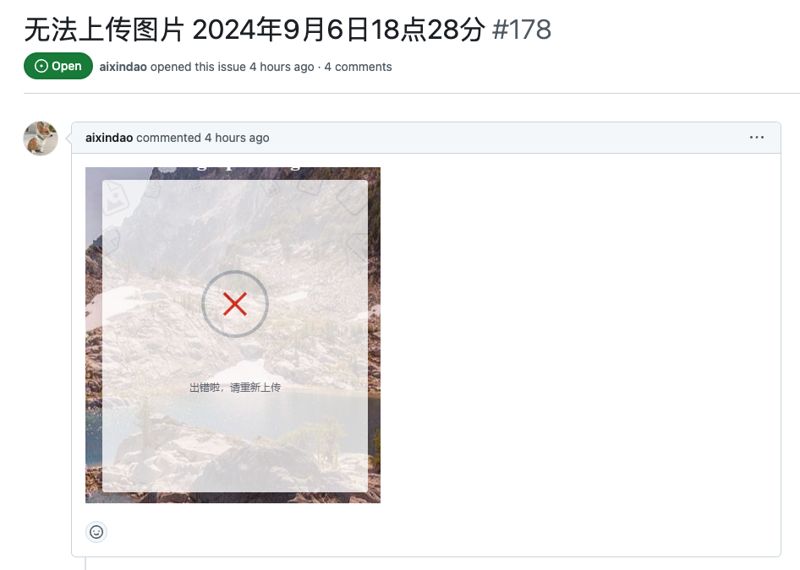This screenshot has height=570, width=800.
Task: Click the green Open issue status badge
Action: [58, 66]
